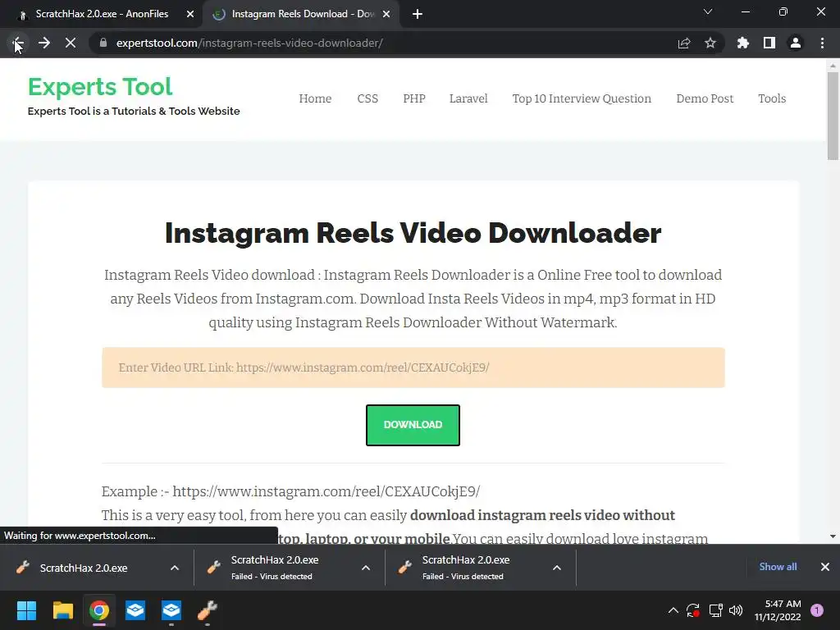
Task: Open the Experts Tool site logo link
Action: pos(100,87)
